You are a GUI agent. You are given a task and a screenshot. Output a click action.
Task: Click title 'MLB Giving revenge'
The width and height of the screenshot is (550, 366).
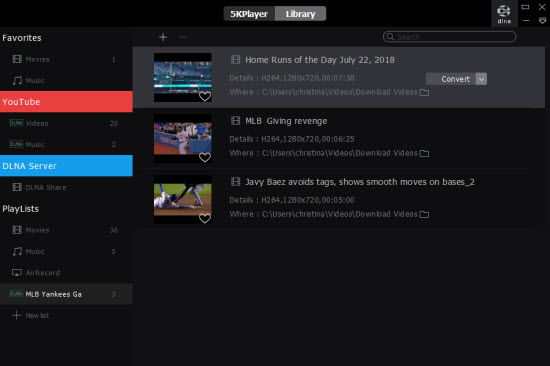click(286, 121)
